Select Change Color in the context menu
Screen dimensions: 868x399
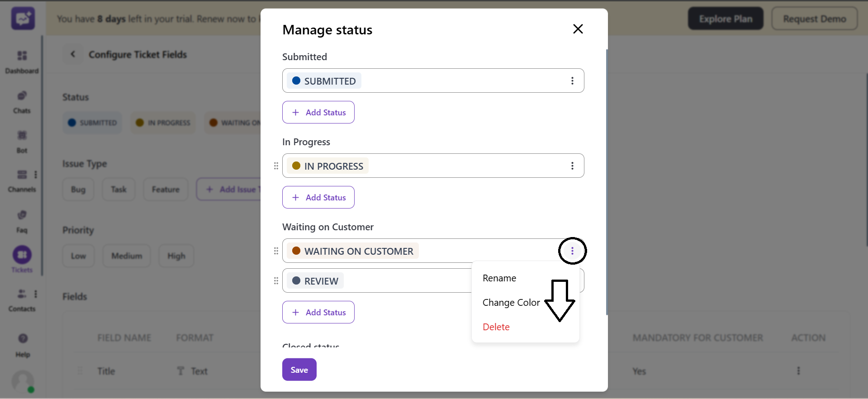coord(511,303)
